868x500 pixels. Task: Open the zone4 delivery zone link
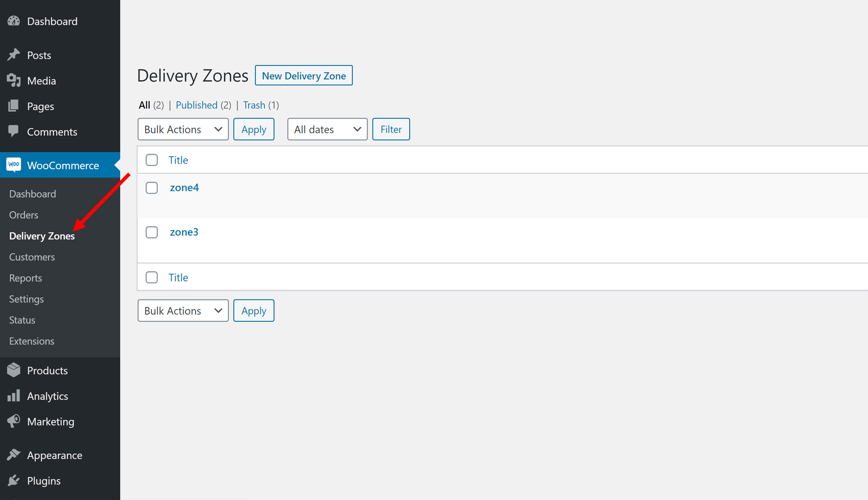tap(184, 187)
